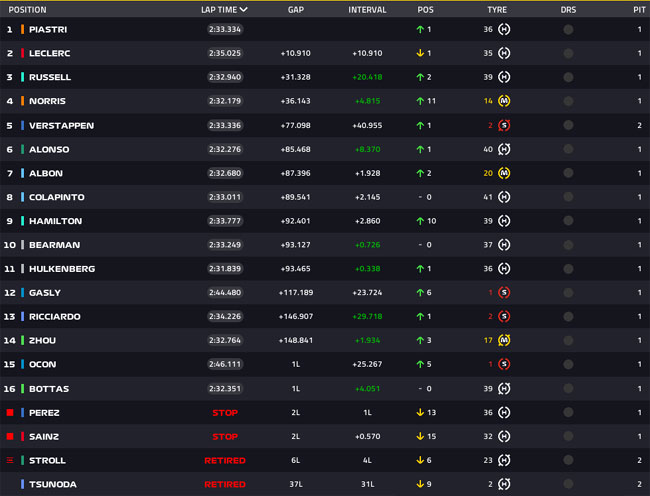
Task: Click Norris's lap time 2:32.179 pill
Action: [225, 101]
